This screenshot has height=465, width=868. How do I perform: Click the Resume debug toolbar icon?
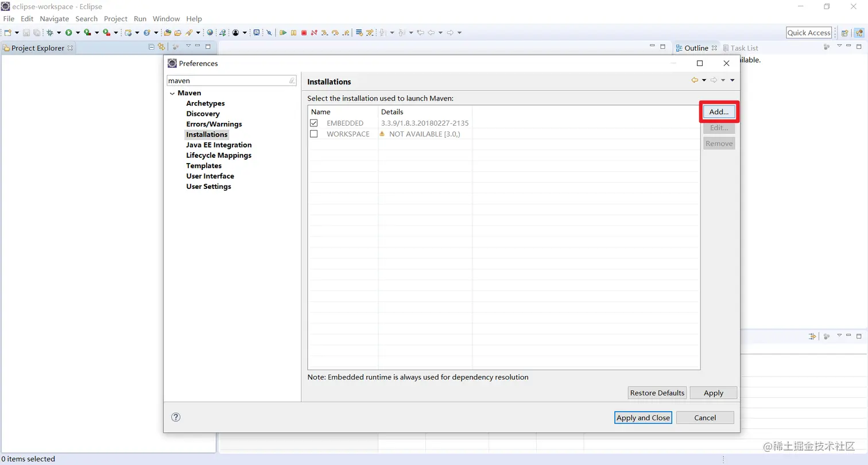tap(283, 33)
